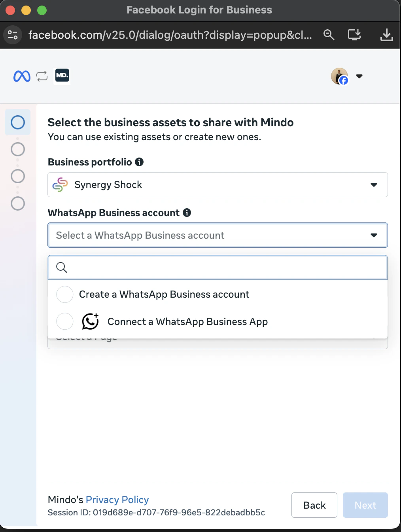
Task: Click the swap arrows icon beside Meta logo
Action: pos(42,76)
